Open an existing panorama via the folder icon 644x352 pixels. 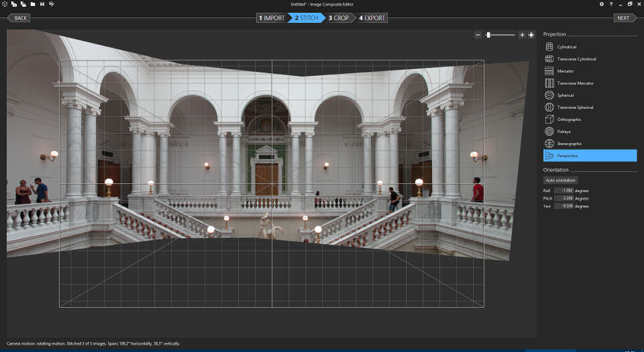32,4
